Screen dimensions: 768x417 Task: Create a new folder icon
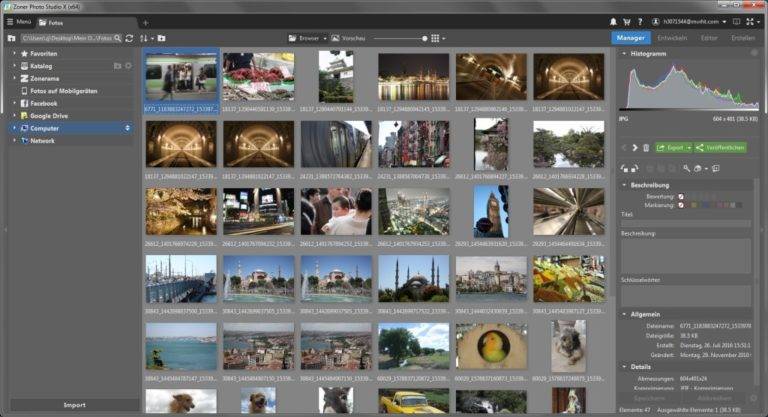point(162,38)
